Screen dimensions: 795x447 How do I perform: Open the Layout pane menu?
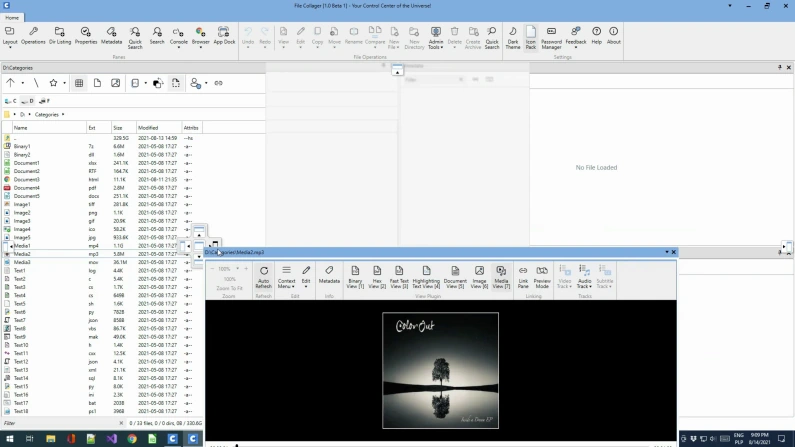10,38
